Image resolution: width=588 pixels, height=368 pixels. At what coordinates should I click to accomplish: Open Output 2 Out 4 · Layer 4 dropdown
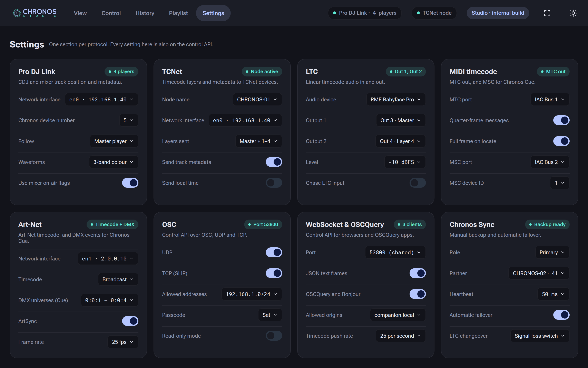coord(401,141)
